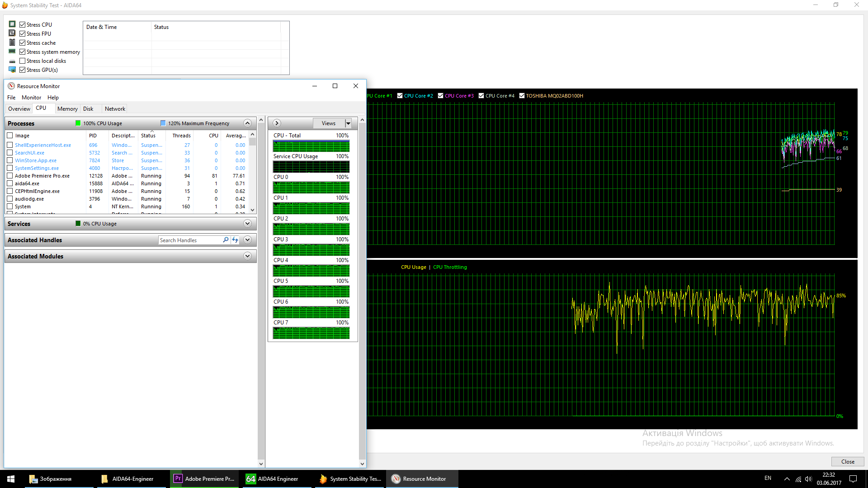Expand the Associated Handles section
This screenshot has height=488, width=868.
click(x=247, y=239)
